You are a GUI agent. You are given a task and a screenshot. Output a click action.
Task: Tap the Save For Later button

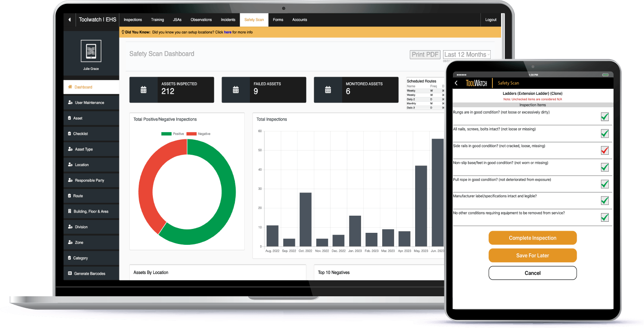pyautogui.click(x=532, y=256)
